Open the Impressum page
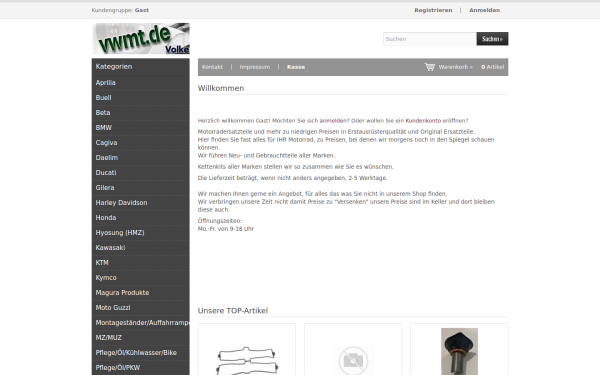This screenshot has height=375, width=600. [x=255, y=67]
